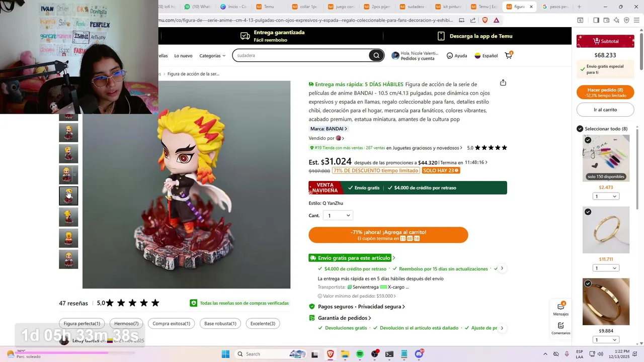Show more shipping benefits with arrow

(x=502, y=268)
